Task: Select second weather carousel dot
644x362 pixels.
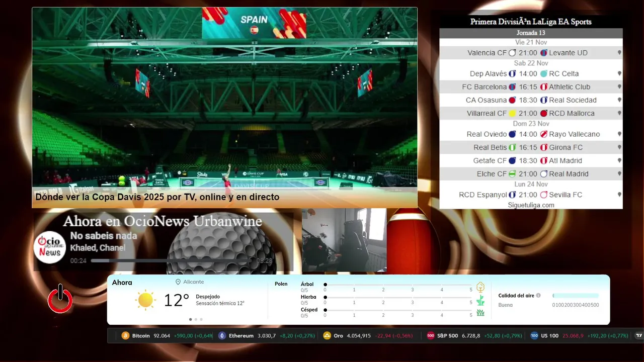Action: tap(196, 319)
